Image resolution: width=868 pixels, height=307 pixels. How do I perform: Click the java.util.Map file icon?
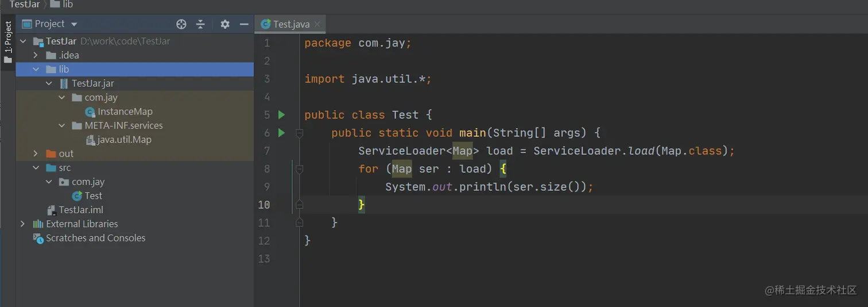90,140
